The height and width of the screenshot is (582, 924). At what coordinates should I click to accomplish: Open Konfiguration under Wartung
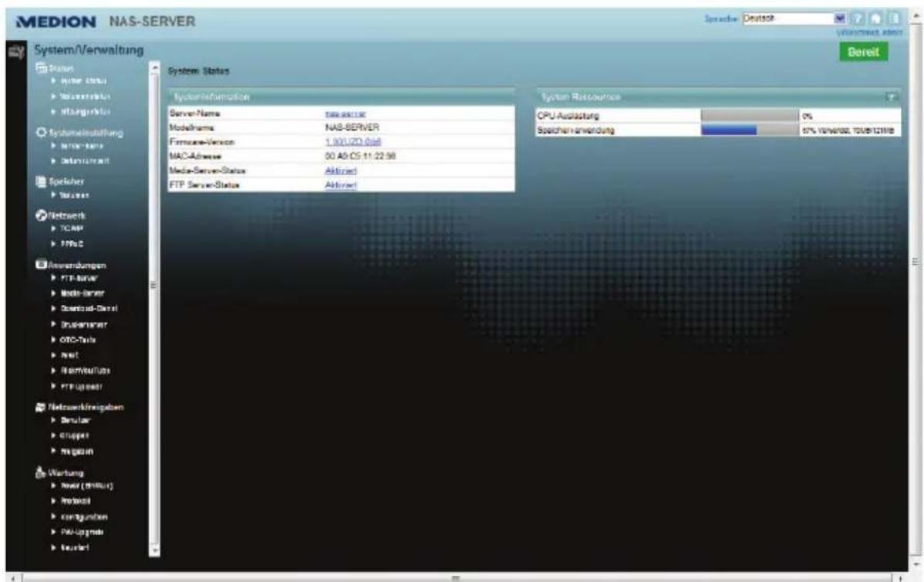83,517
